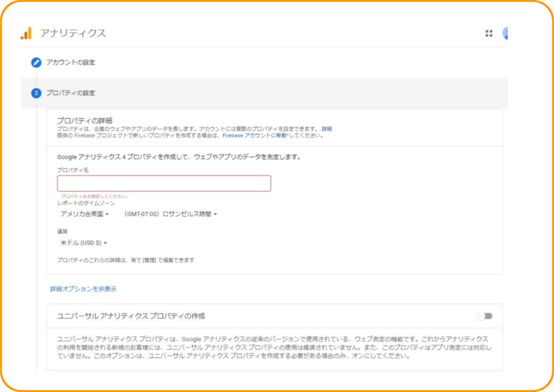Click the アナリティクス title text

pyautogui.click(x=73, y=33)
